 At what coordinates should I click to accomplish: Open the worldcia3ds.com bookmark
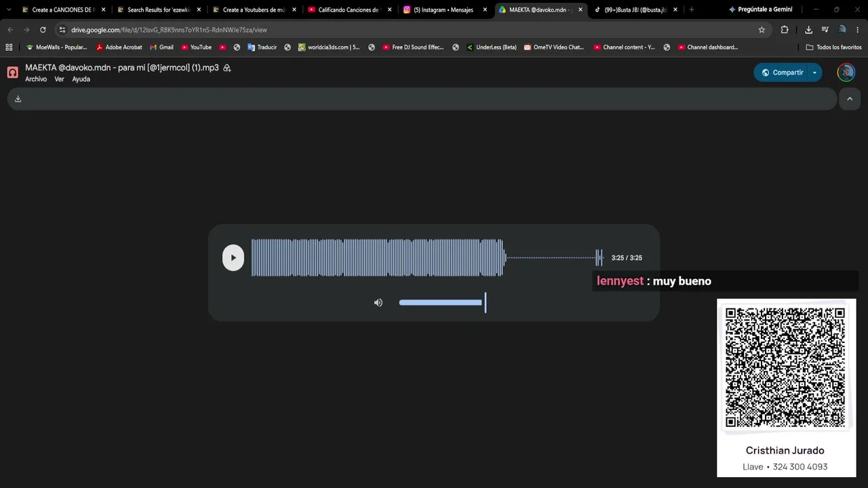(329, 47)
